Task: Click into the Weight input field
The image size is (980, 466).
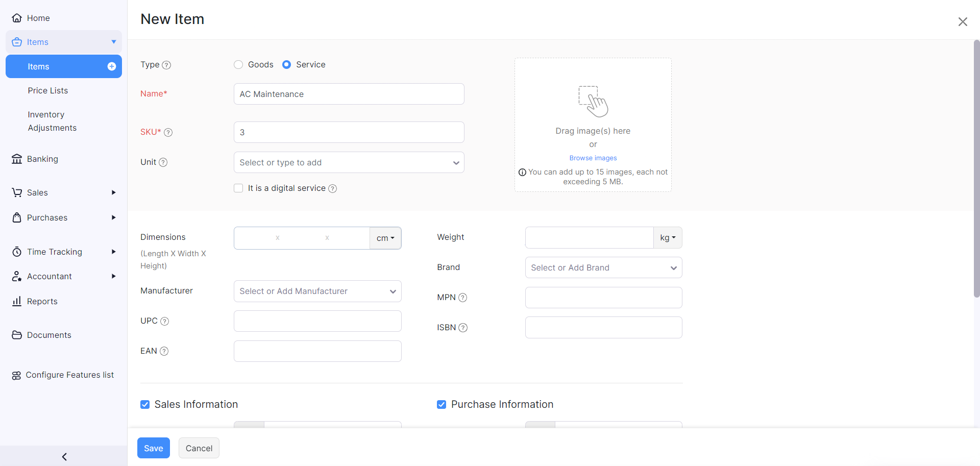Action: pos(589,237)
